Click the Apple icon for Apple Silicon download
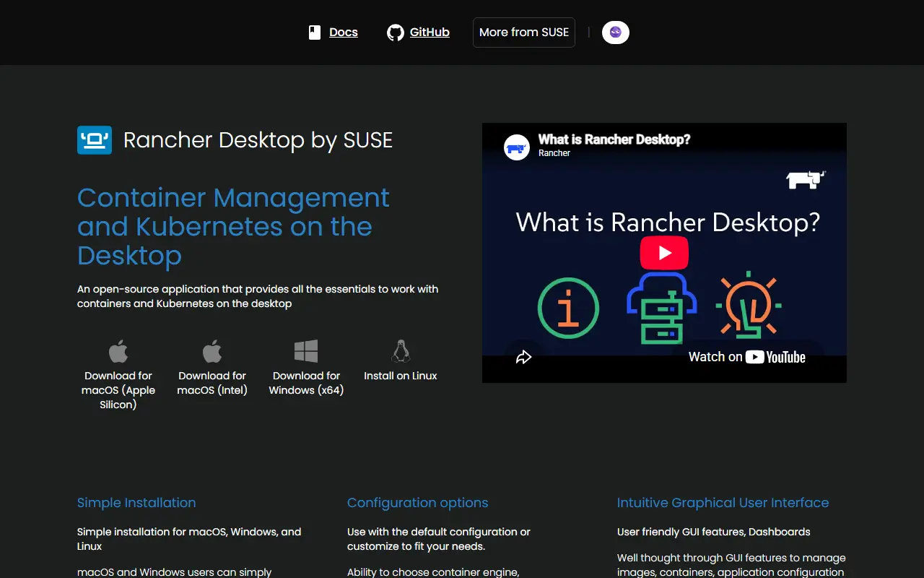This screenshot has width=924, height=578. pos(118,352)
